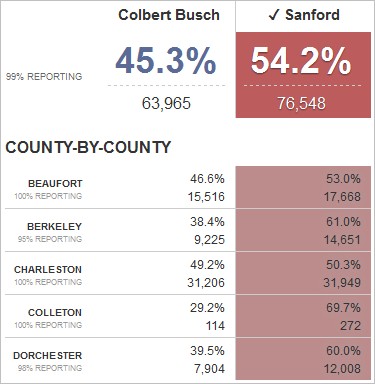Click the 63,965 vote total

pyautogui.click(x=166, y=103)
